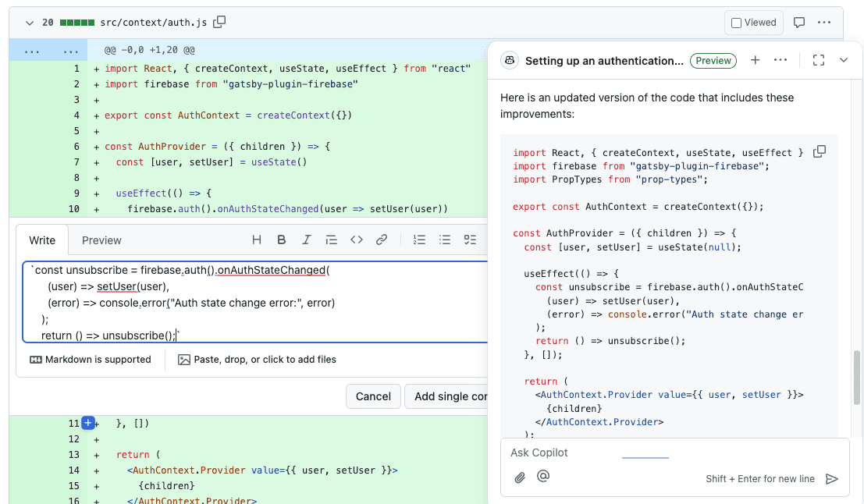The image size is (864, 504).
Task: Insert code formatting in comment
Action: click(x=357, y=240)
